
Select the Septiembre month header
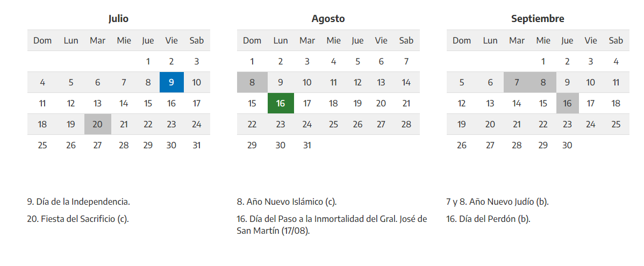(x=538, y=19)
